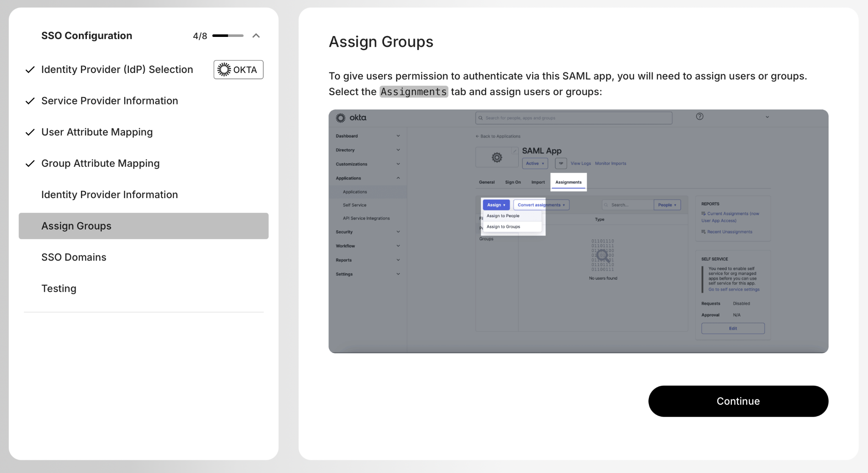This screenshot has height=473, width=868.
Task: Click checkmark beside Identity Provider Selection
Action: (30, 70)
